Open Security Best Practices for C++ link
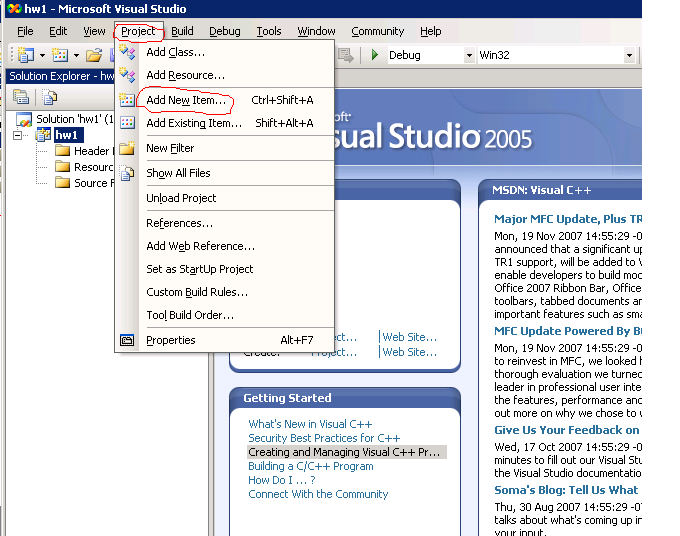The height and width of the screenshot is (536, 680). click(x=324, y=438)
